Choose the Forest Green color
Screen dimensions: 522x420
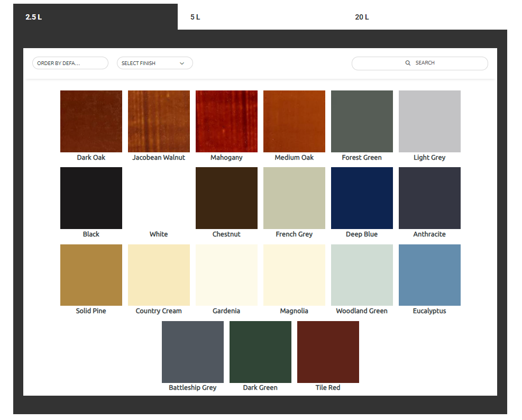[362, 121]
